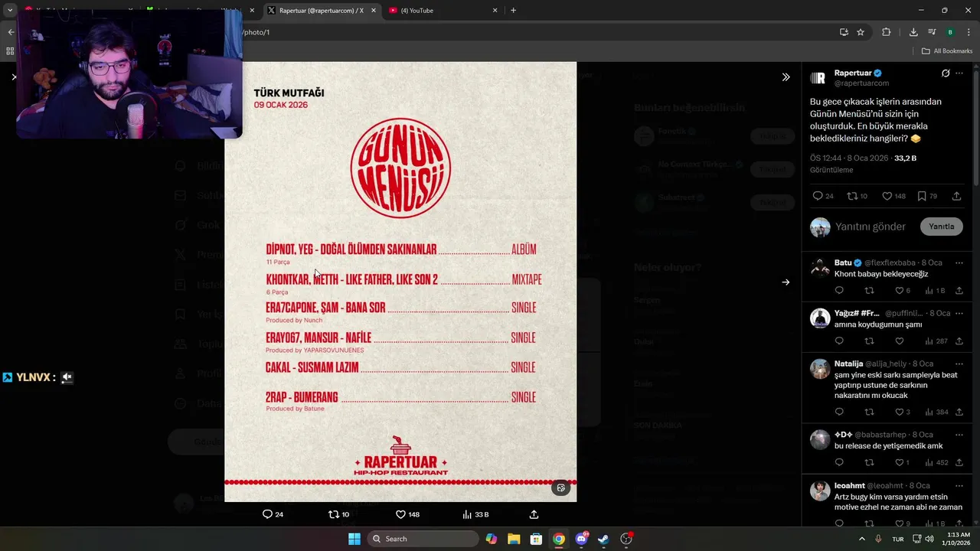
Task: Open Batu's profile name link
Action: click(x=843, y=262)
